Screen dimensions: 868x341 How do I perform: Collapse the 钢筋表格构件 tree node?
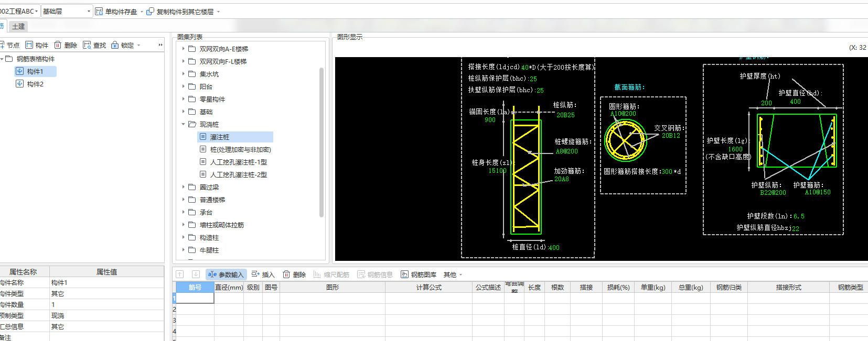pos(2,59)
